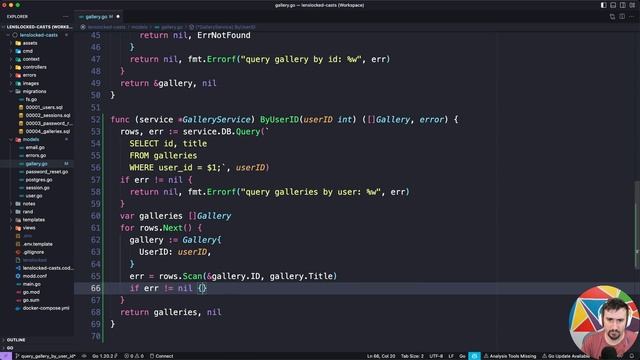Open password_reset.go file
The width and height of the screenshot is (640, 360).
pos(47,172)
